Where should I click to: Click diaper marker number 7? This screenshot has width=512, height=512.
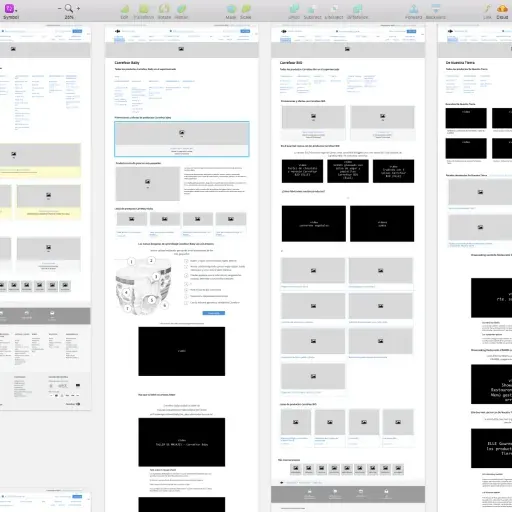[127, 309]
